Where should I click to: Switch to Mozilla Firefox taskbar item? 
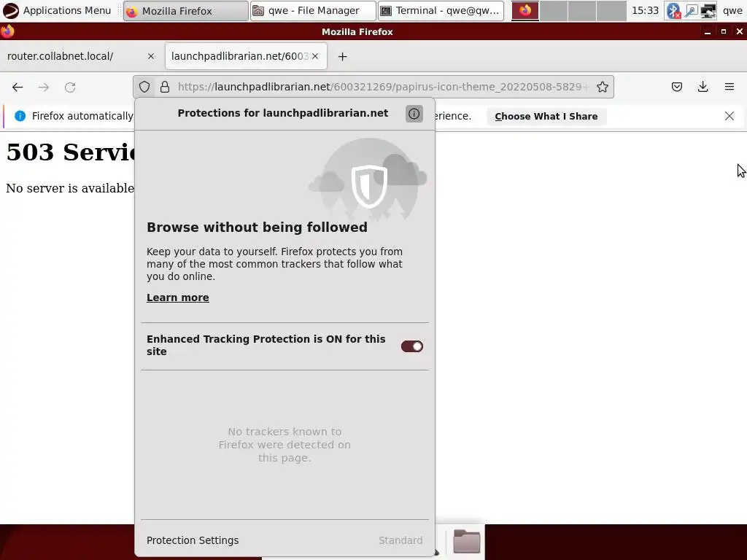[x=186, y=11]
